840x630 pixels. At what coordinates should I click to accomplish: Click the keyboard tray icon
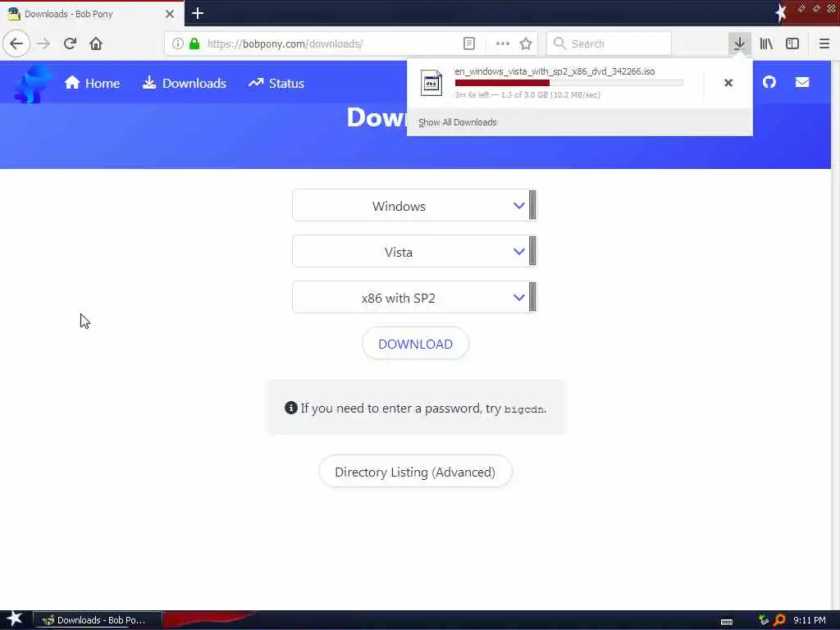(727, 621)
